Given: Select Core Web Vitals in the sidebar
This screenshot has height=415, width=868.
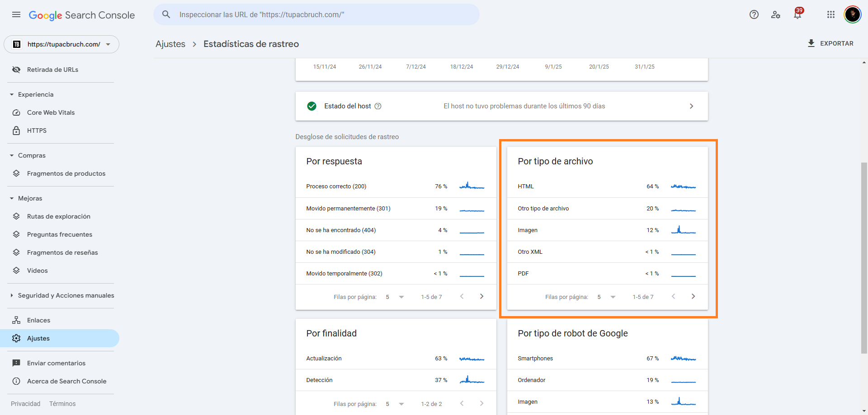Looking at the screenshot, I should click(x=51, y=112).
